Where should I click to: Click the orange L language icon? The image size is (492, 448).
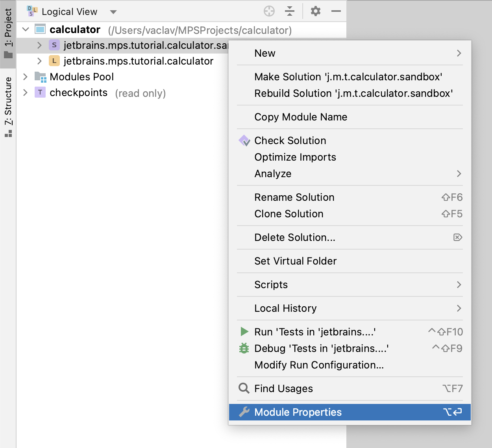coord(54,61)
